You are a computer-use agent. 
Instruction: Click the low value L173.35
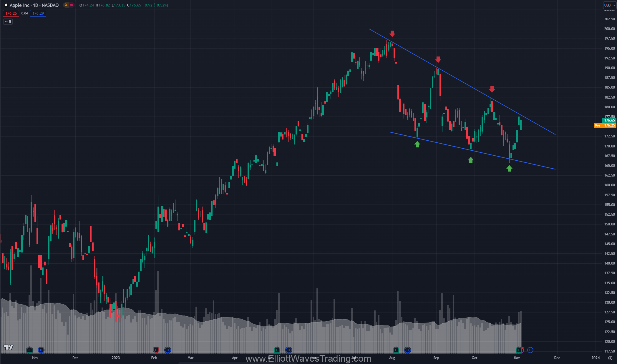[118, 5]
